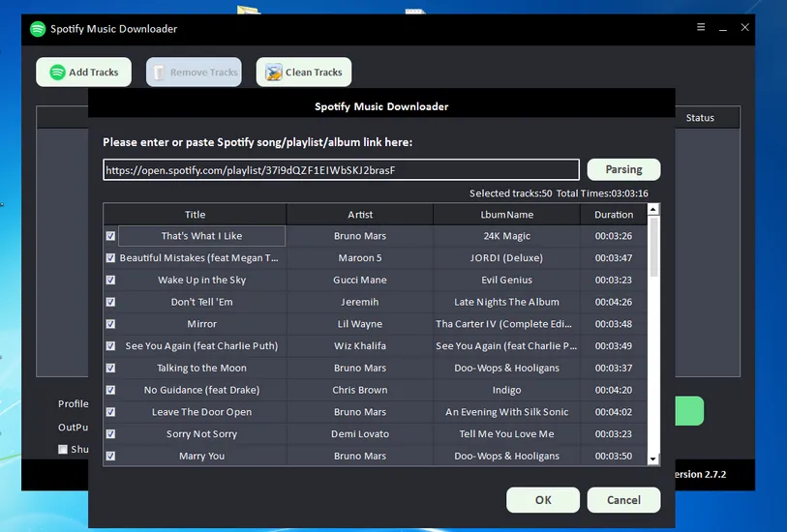The image size is (787, 532).
Task: Select the Jeremih artist cell
Action: (360, 302)
